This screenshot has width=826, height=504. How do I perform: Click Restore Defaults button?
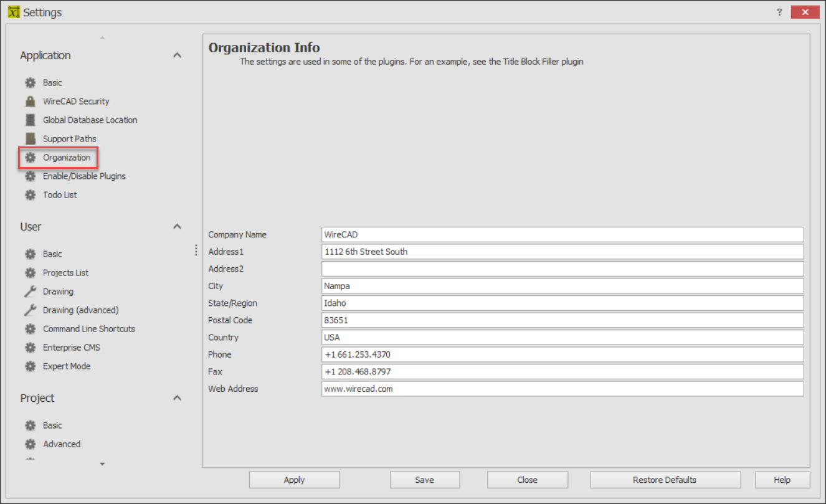click(665, 480)
